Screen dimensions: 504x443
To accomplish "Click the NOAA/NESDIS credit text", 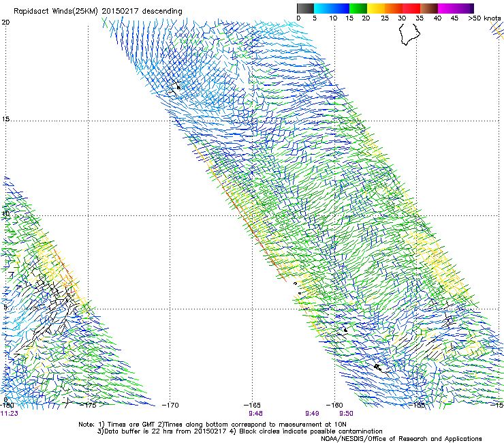I will click(x=401, y=439).
